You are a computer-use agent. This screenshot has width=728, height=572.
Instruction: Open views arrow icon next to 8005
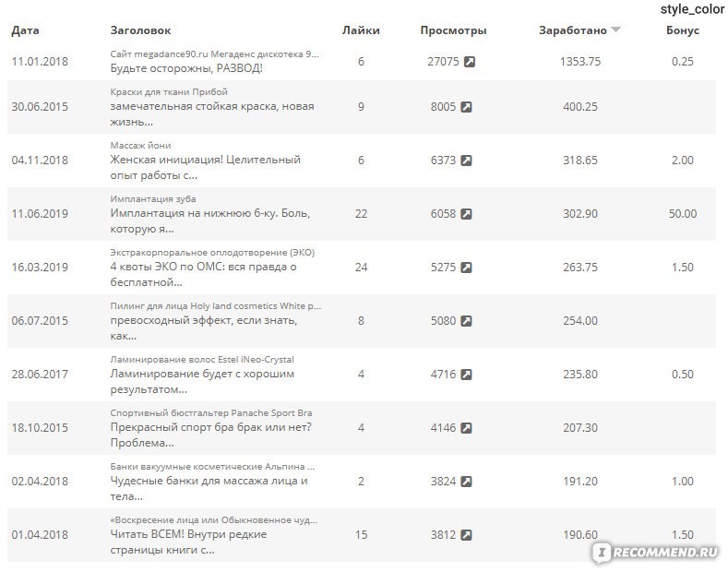pos(466,107)
